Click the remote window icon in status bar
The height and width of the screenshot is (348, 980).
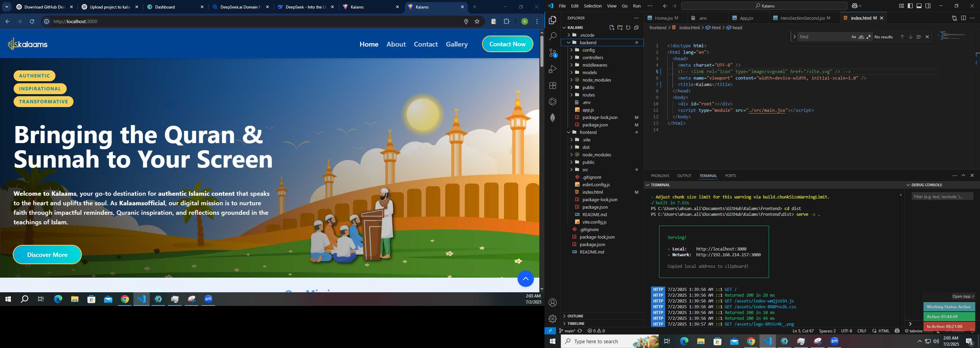[x=550, y=331]
